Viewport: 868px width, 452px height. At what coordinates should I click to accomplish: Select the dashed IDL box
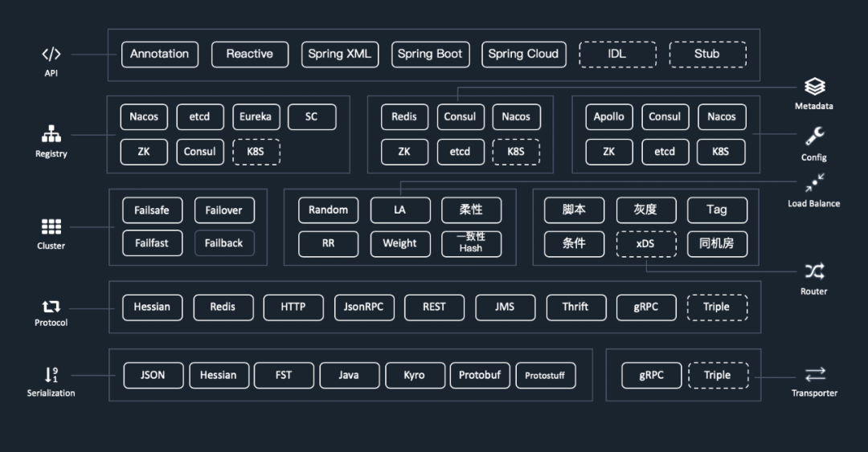tap(617, 55)
